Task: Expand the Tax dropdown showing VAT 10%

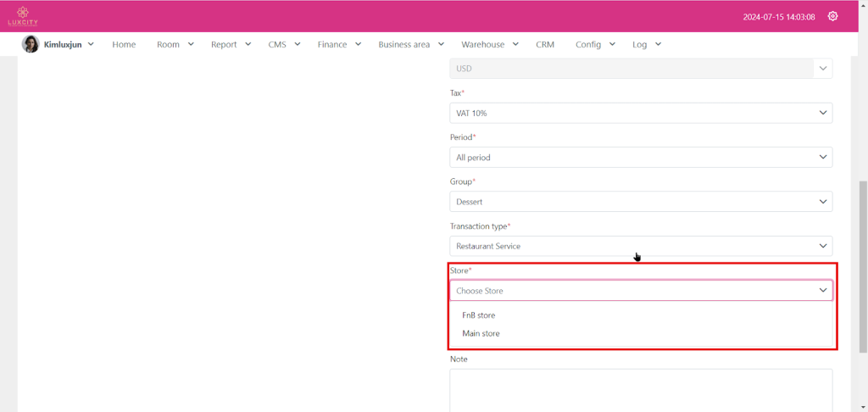Action: click(x=640, y=113)
